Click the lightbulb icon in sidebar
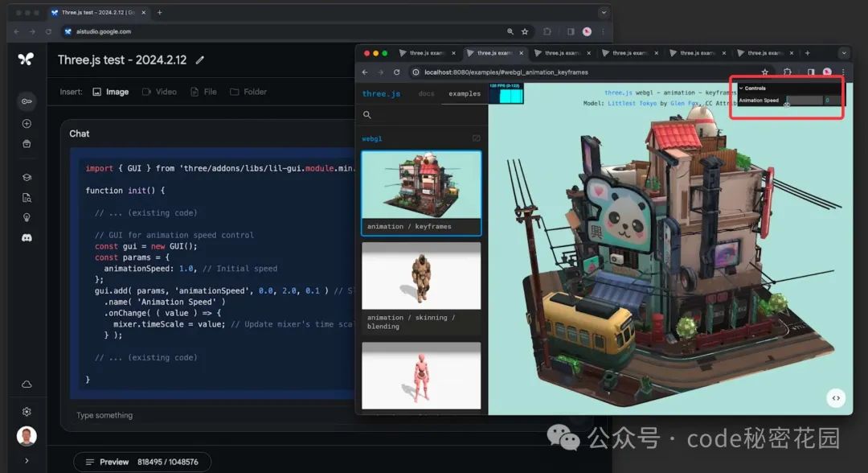 [27, 217]
